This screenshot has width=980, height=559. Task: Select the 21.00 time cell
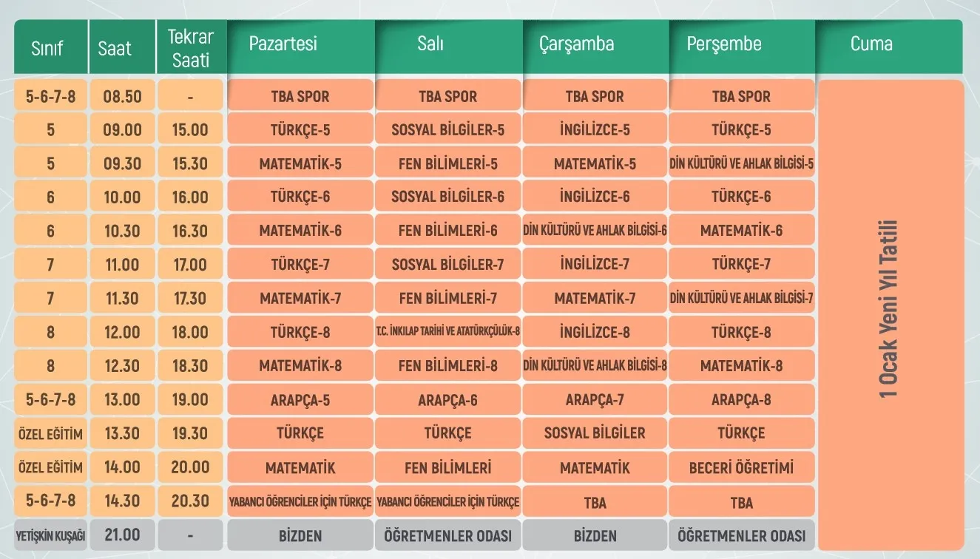pos(122,535)
